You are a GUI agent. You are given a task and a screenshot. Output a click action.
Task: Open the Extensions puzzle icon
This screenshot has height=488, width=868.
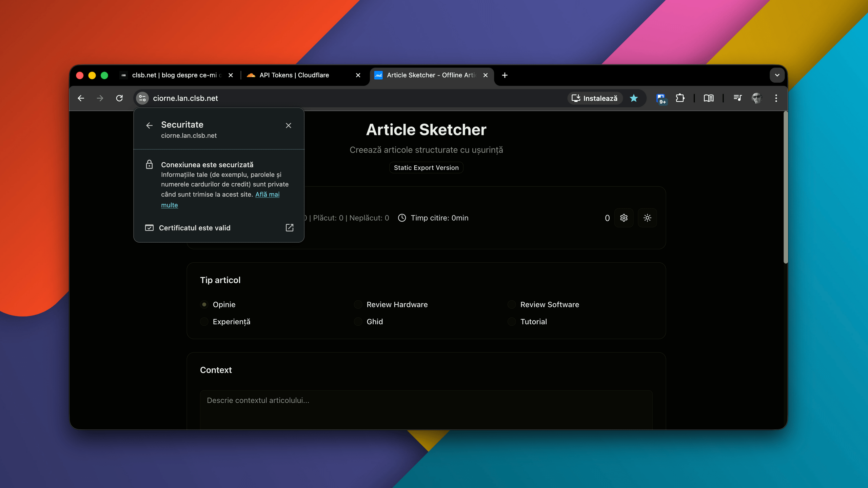(680, 98)
